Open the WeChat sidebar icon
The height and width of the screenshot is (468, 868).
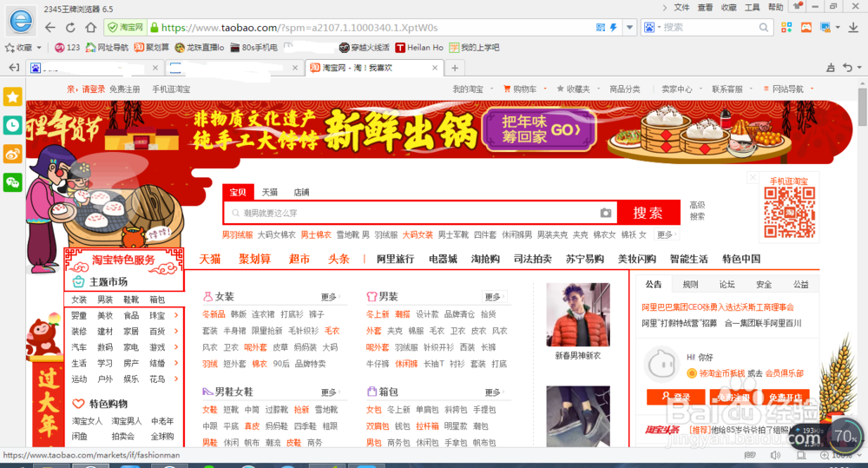pyautogui.click(x=13, y=182)
